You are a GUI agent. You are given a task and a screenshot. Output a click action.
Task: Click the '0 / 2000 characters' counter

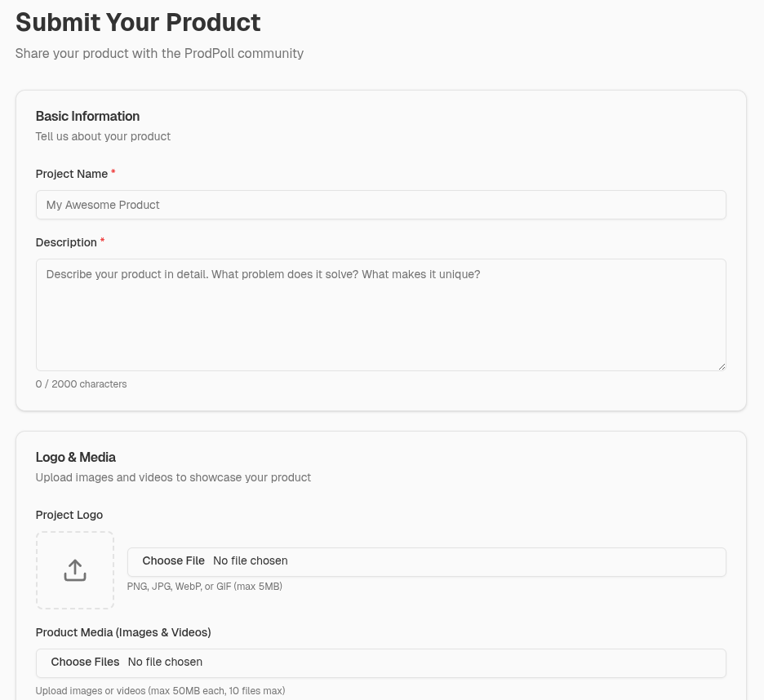pos(81,383)
